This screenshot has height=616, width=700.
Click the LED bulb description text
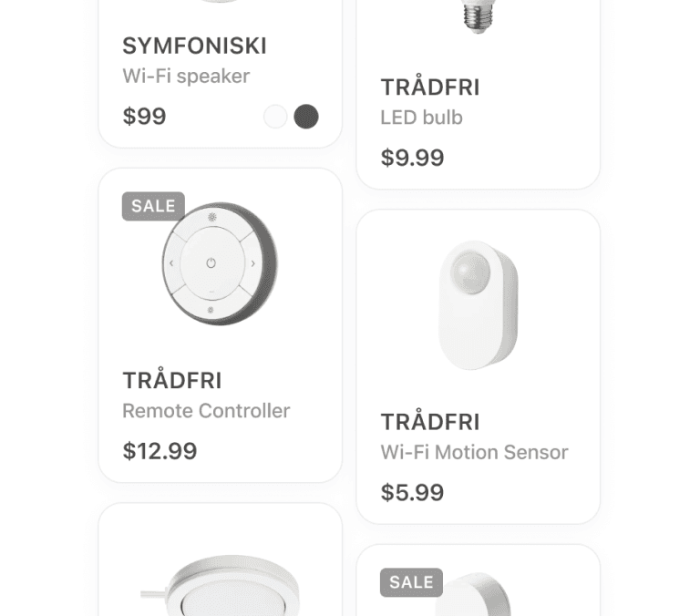pyautogui.click(x=421, y=118)
